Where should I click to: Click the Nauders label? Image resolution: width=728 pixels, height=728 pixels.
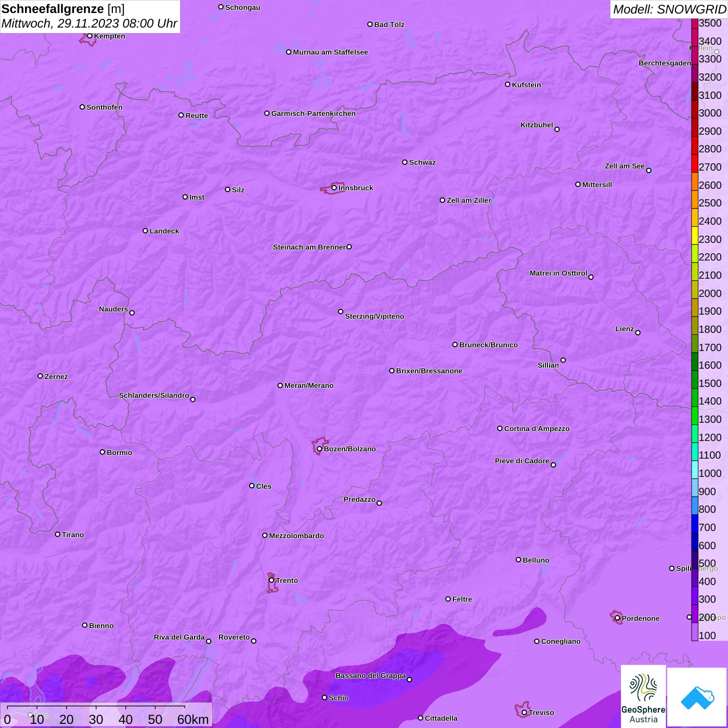coord(113,309)
